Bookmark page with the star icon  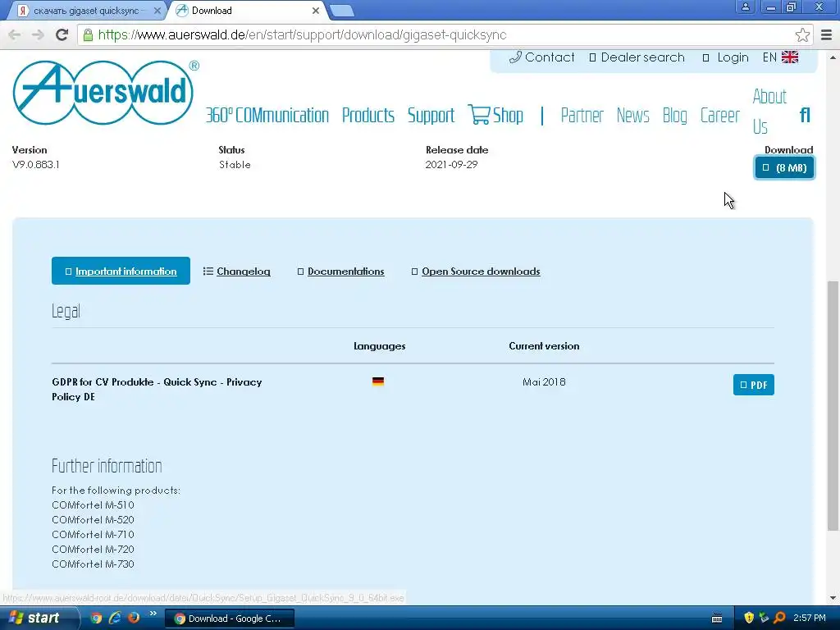pyautogui.click(x=802, y=35)
